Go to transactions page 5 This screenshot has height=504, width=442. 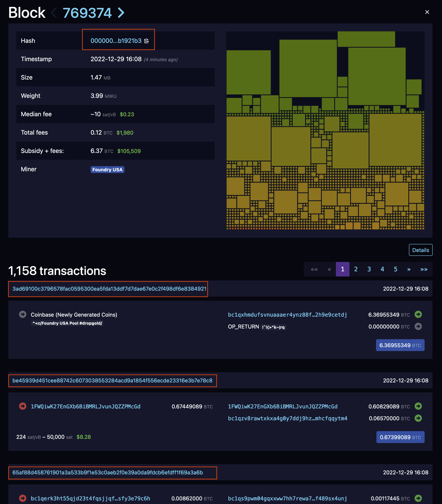click(x=395, y=269)
